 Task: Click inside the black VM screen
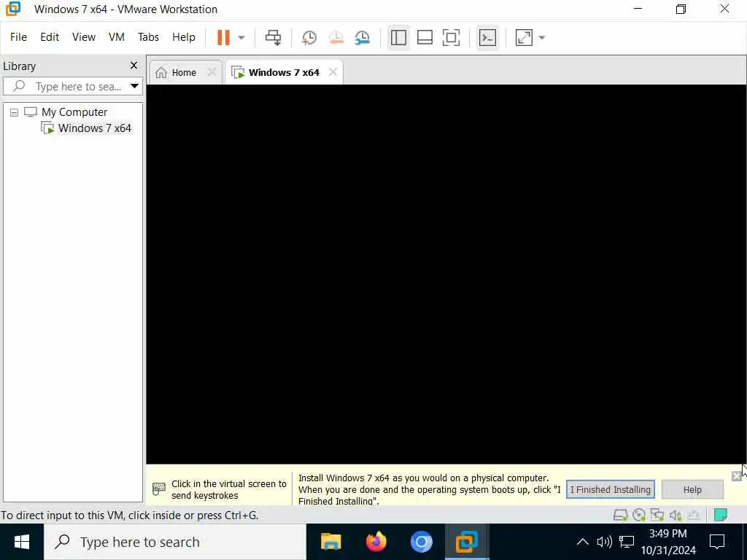pyautogui.click(x=446, y=274)
